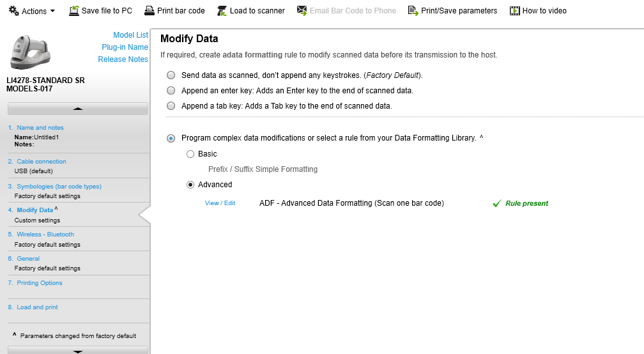Open the Model List link

click(x=130, y=35)
